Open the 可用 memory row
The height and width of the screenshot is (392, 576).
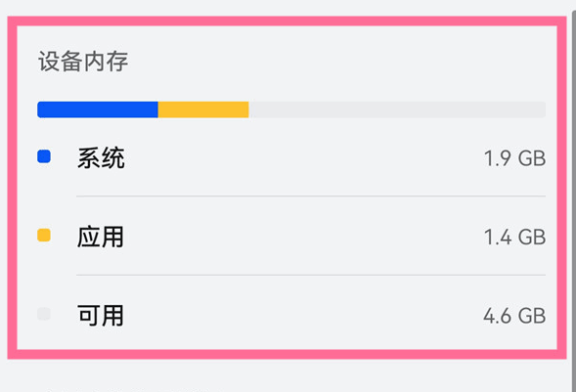click(291, 316)
